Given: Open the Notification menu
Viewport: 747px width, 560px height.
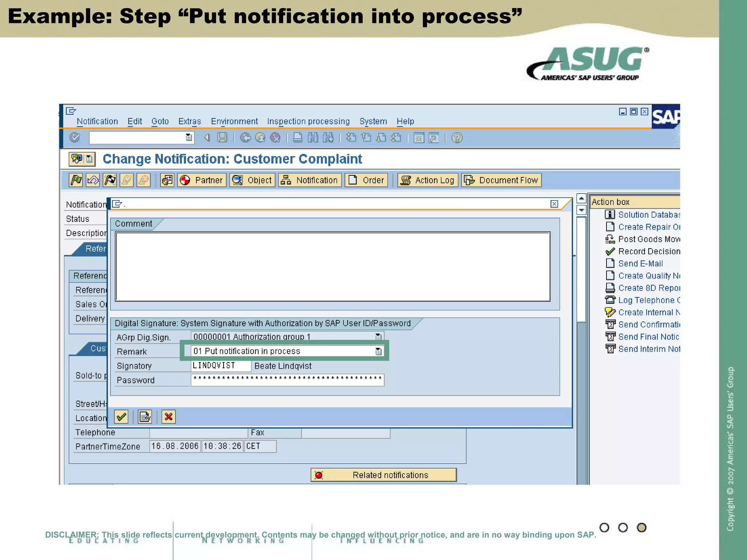Looking at the screenshot, I should [x=97, y=121].
